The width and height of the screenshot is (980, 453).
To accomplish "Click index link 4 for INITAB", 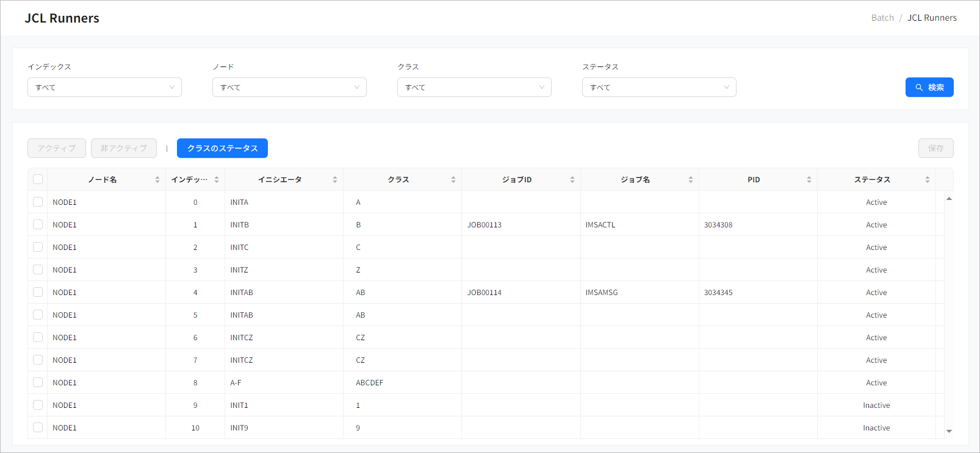I will (195, 293).
